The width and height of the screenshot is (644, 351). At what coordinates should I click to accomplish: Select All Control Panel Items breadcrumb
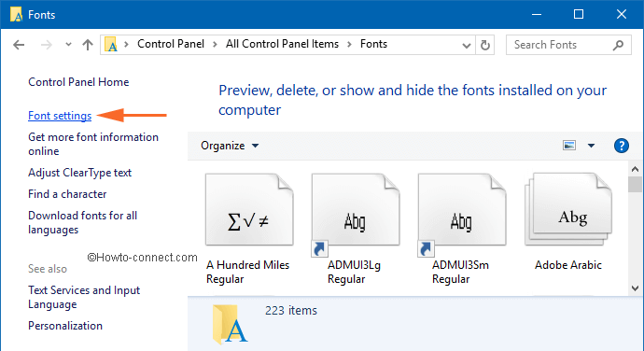coord(282,44)
